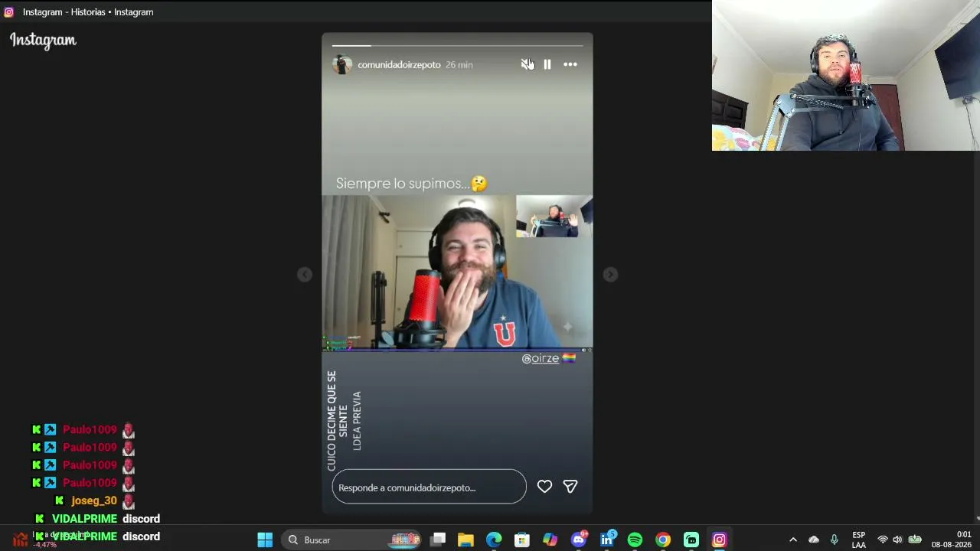Focus the reply to comunidadoirzepoto field
The height and width of the screenshot is (551, 980).
coord(429,487)
